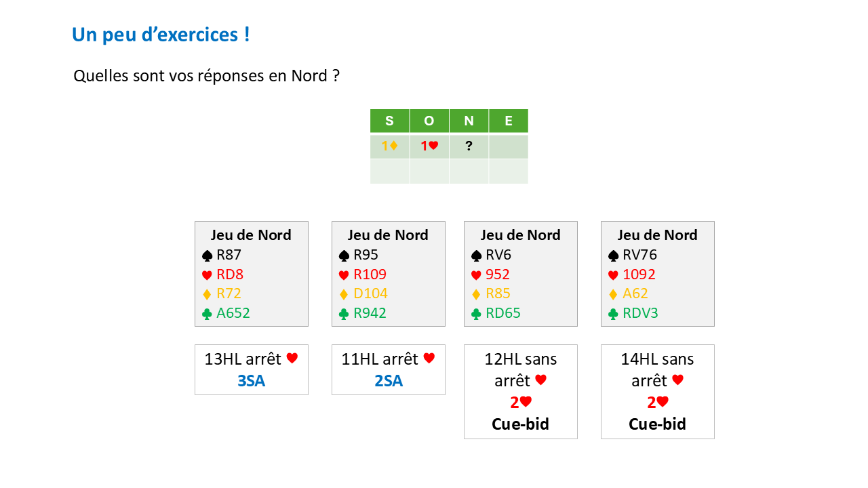Click the 3SA answer text
Viewport: 868px width, 488px height.
point(251,381)
